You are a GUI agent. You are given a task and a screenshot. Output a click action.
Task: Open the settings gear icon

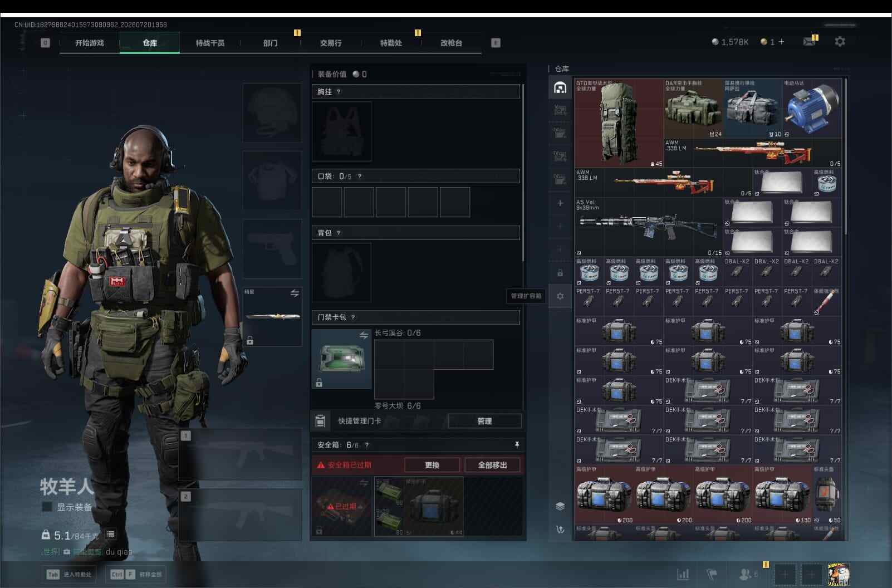(x=840, y=42)
